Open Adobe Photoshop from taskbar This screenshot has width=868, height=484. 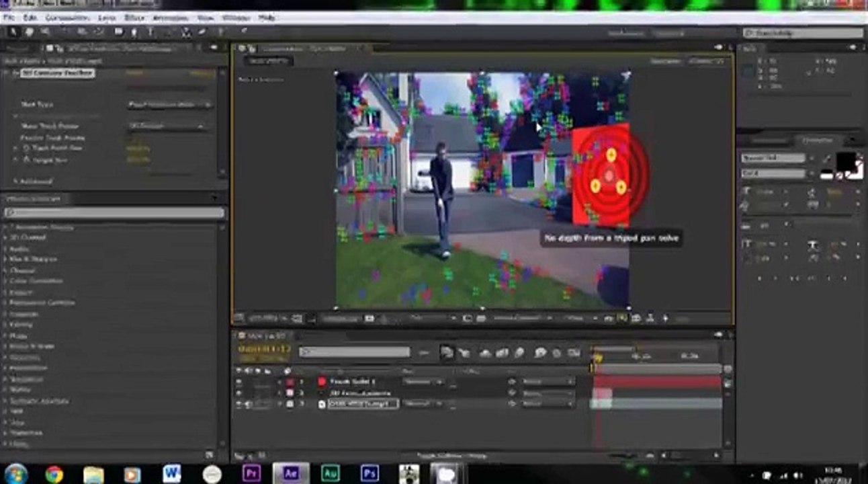(369, 473)
